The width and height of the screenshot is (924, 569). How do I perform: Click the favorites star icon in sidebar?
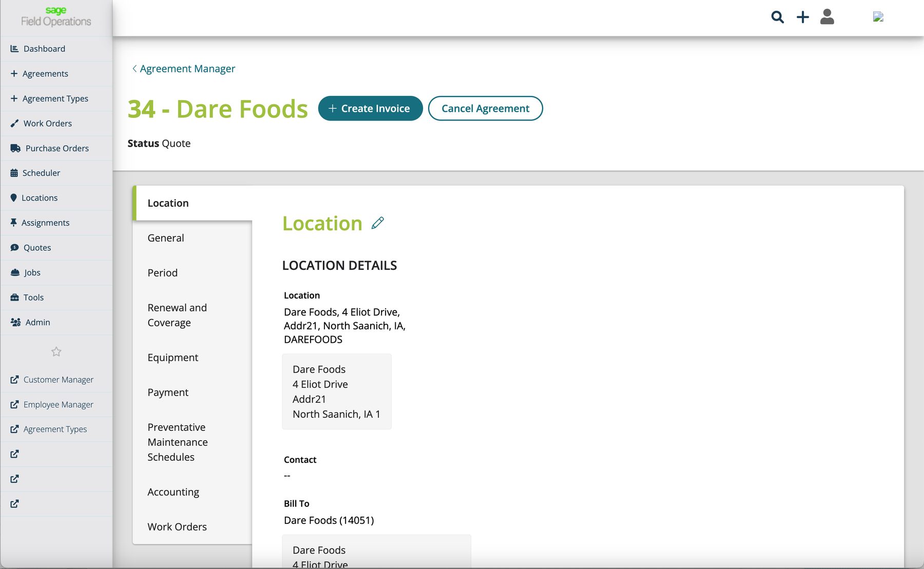click(x=56, y=351)
